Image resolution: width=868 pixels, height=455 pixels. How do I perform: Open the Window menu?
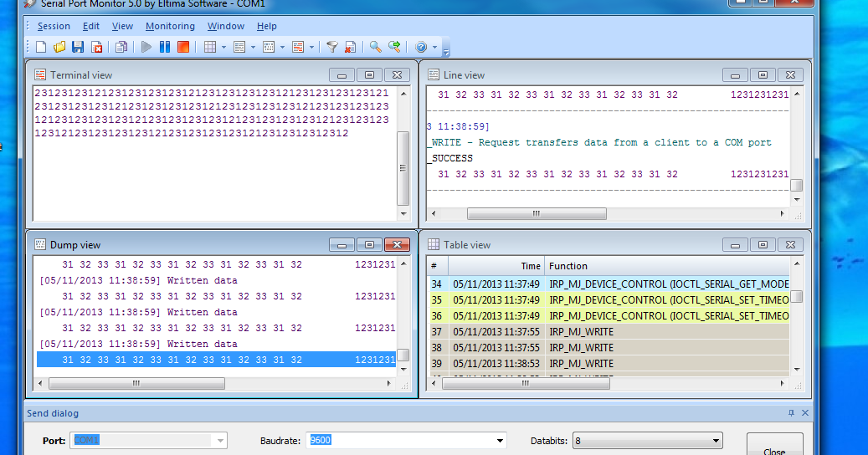[226, 26]
